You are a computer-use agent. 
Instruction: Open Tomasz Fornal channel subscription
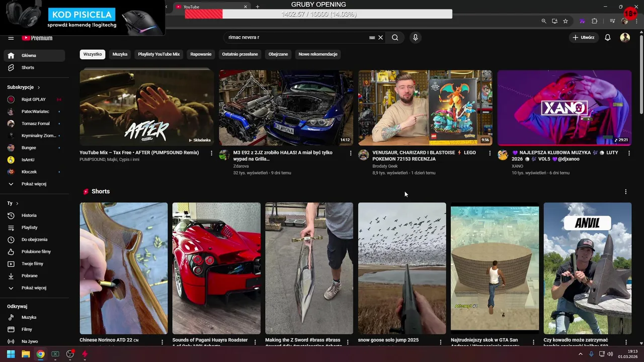tap(34, 124)
